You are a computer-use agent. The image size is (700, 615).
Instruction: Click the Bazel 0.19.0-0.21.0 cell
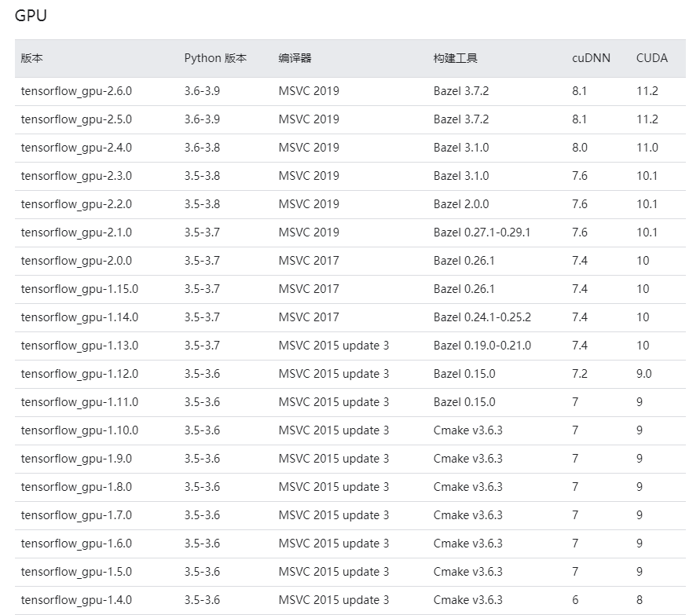point(482,346)
